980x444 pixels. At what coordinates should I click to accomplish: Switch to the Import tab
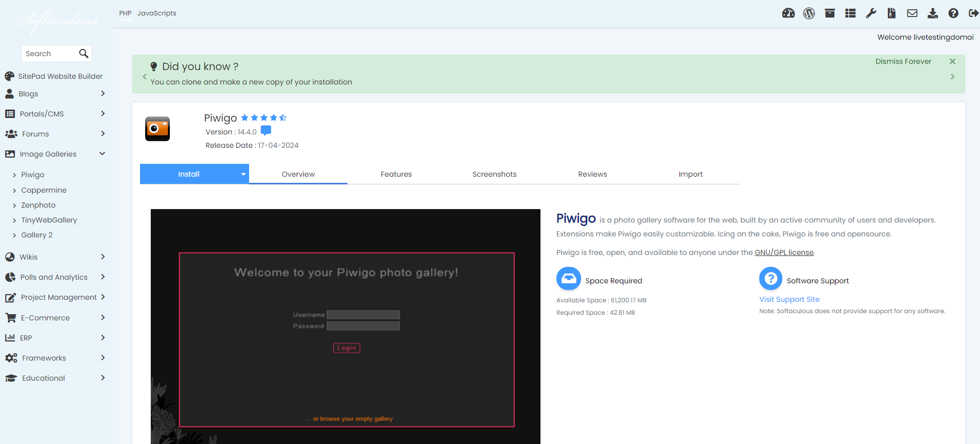(691, 174)
